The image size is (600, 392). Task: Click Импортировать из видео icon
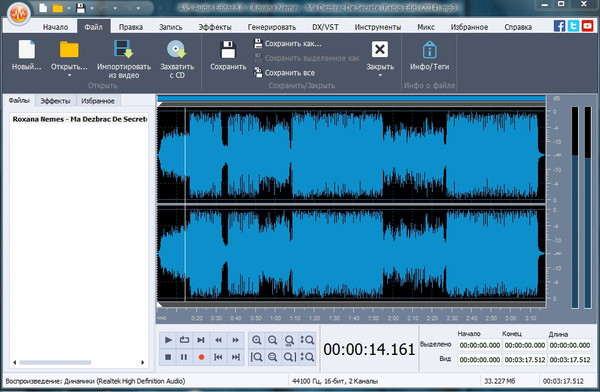123,49
